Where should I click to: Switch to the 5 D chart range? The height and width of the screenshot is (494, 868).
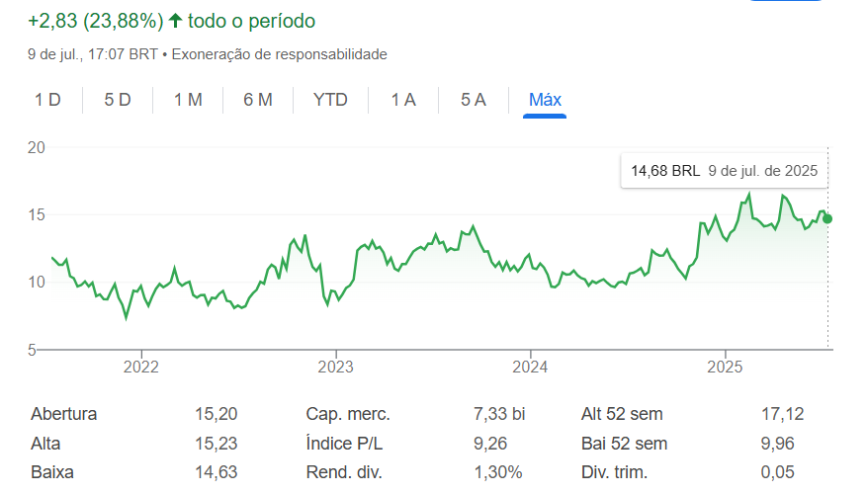118,100
